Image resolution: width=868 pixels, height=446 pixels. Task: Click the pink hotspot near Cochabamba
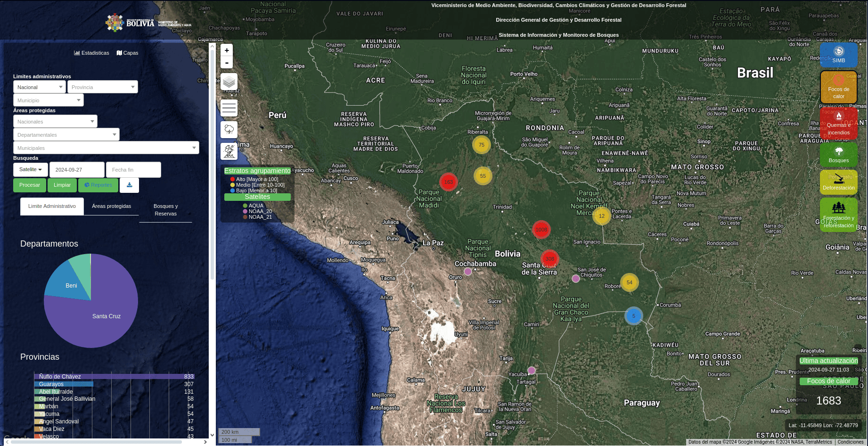click(x=468, y=272)
